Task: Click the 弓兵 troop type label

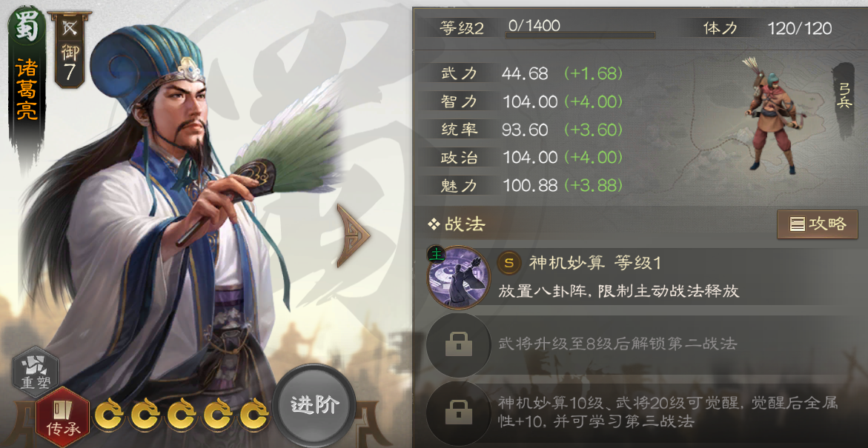Action: (844, 95)
